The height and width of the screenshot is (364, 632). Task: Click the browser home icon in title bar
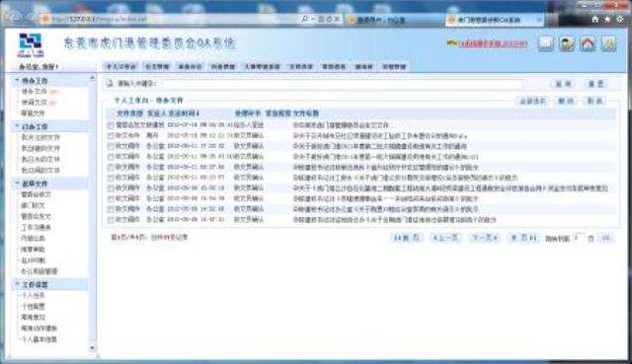pos(594,19)
